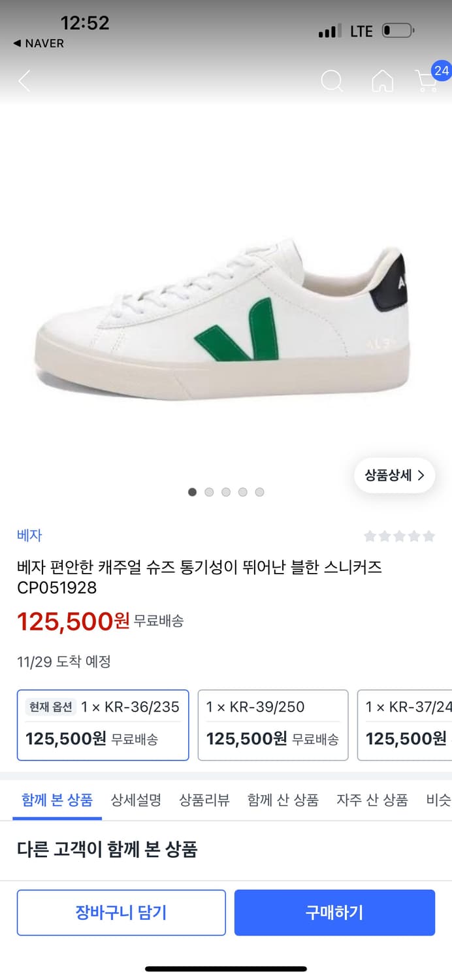Tap the first carousel progress dot
Image resolution: width=452 pixels, height=980 pixels.
[x=192, y=492]
